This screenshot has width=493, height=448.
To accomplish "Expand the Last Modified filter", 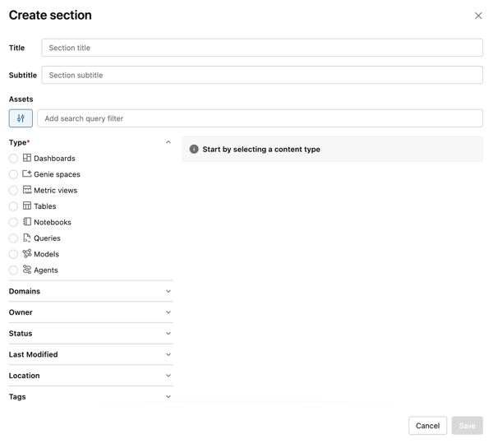I will (168, 354).
